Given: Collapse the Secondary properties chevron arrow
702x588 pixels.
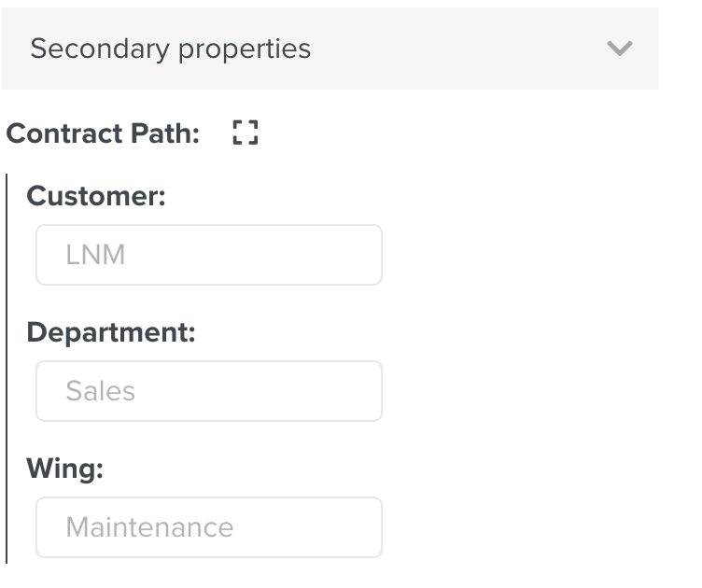Looking at the screenshot, I should click(x=620, y=49).
